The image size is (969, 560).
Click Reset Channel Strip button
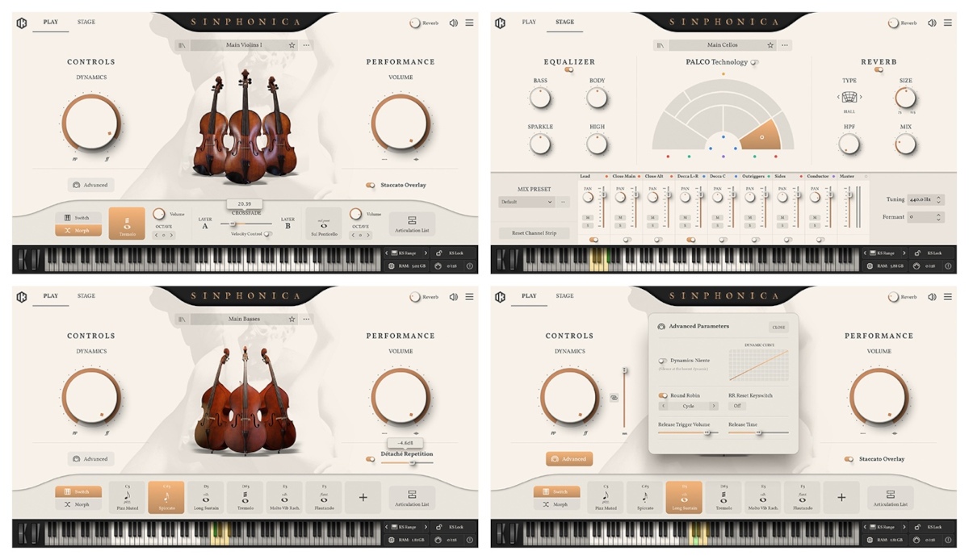pos(534,233)
